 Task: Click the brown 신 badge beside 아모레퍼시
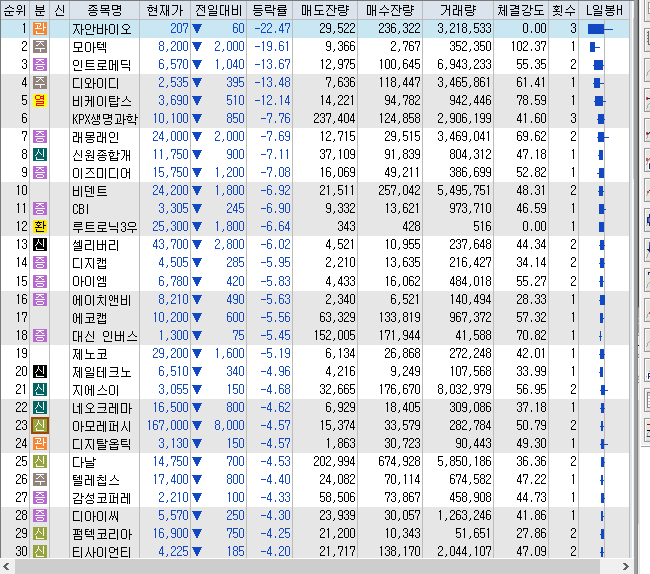click(40, 426)
